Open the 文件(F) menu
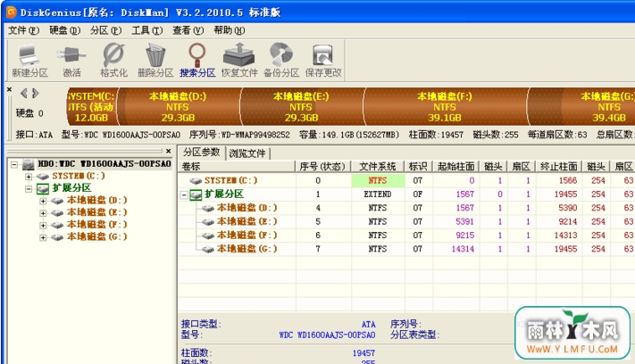Screen dimensions: 635x364 tap(24, 30)
